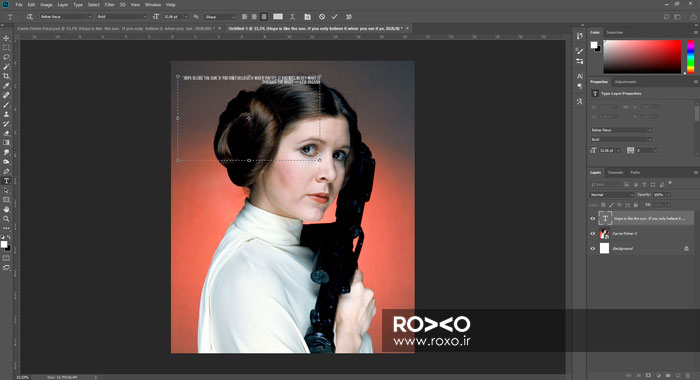
Task: Align text left
Action: click(x=244, y=17)
